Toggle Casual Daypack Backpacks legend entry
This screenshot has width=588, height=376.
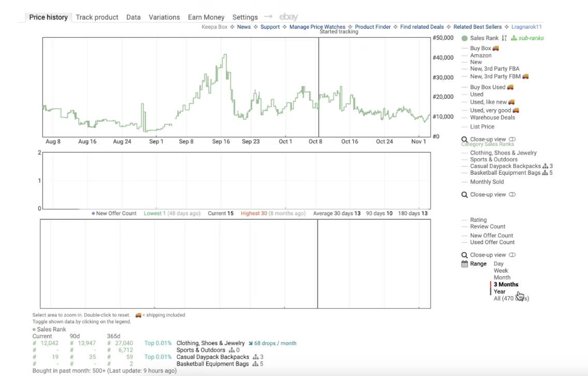(x=505, y=166)
